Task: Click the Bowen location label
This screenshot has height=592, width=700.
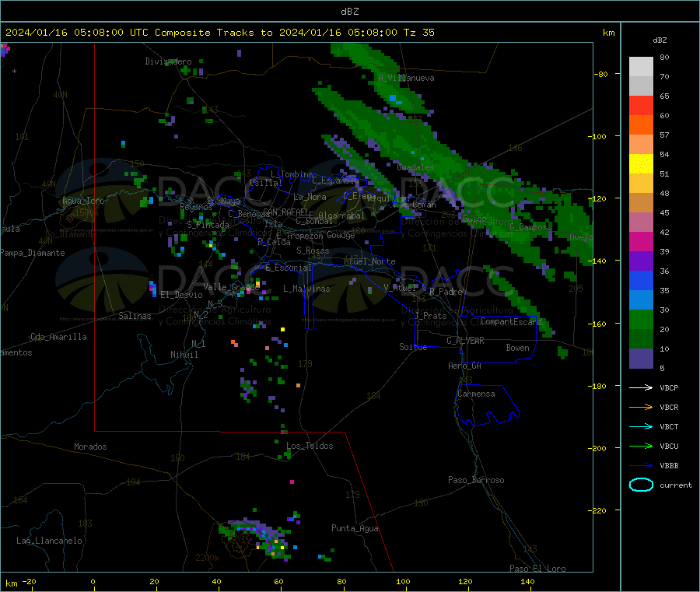Action: point(517,348)
